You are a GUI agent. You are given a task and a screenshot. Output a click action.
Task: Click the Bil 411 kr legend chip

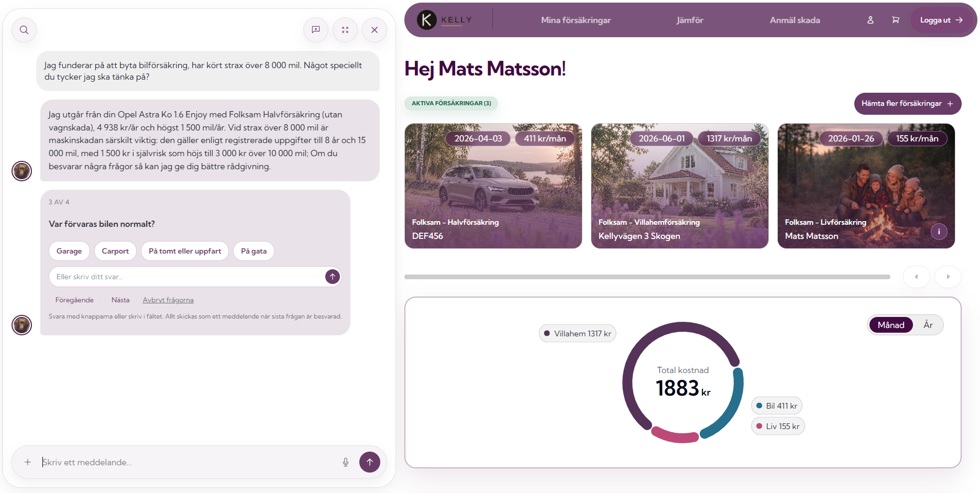[x=777, y=406]
